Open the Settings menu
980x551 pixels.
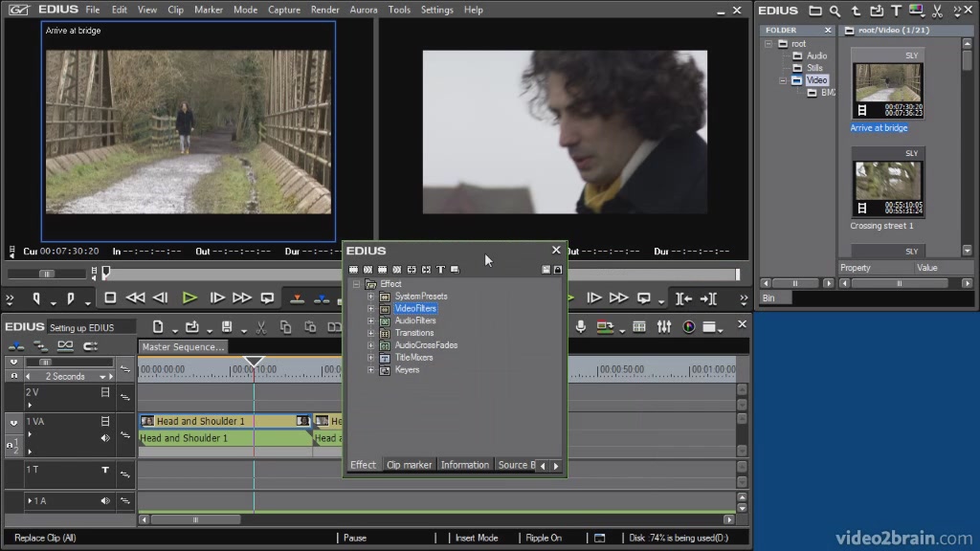pos(436,10)
